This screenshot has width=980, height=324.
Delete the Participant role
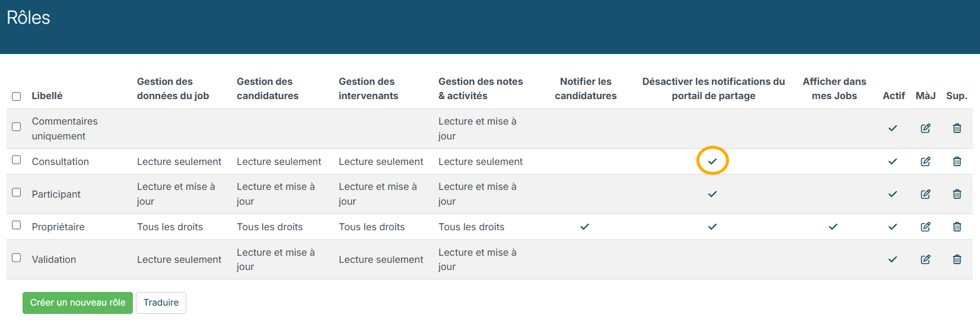957,194
